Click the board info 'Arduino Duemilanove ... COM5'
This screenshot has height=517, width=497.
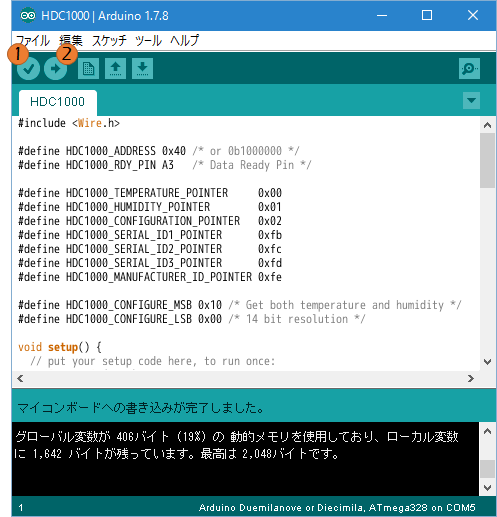point(337,508)
